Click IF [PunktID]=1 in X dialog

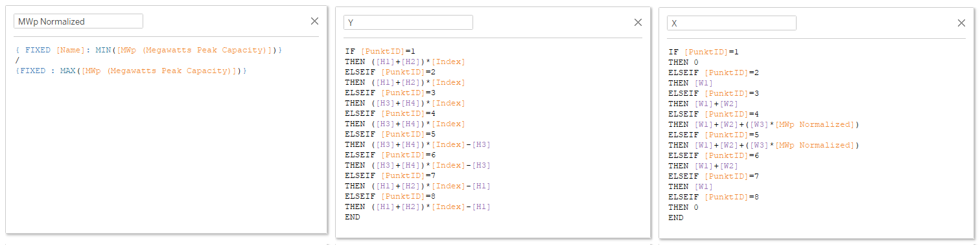point(703,52)
